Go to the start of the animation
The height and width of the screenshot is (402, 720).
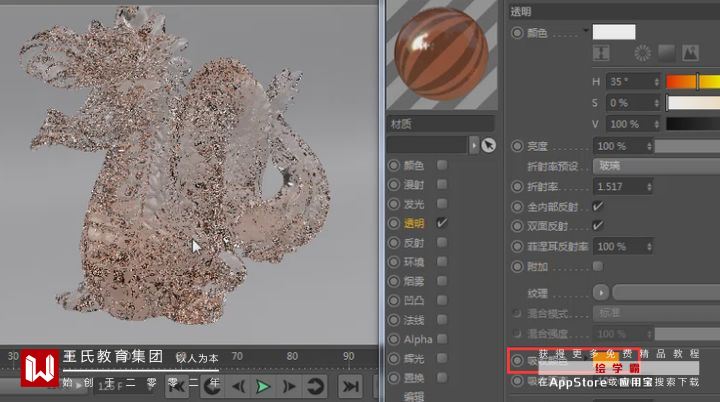point(176,386)
